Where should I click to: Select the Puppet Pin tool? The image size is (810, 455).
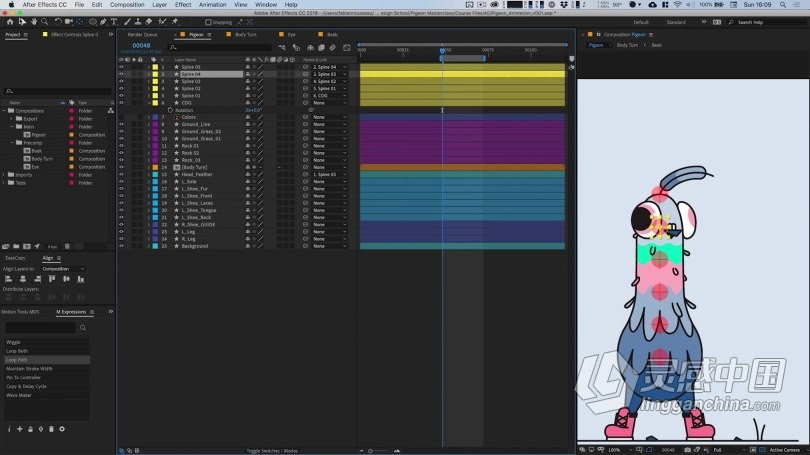tap(175, 22)
